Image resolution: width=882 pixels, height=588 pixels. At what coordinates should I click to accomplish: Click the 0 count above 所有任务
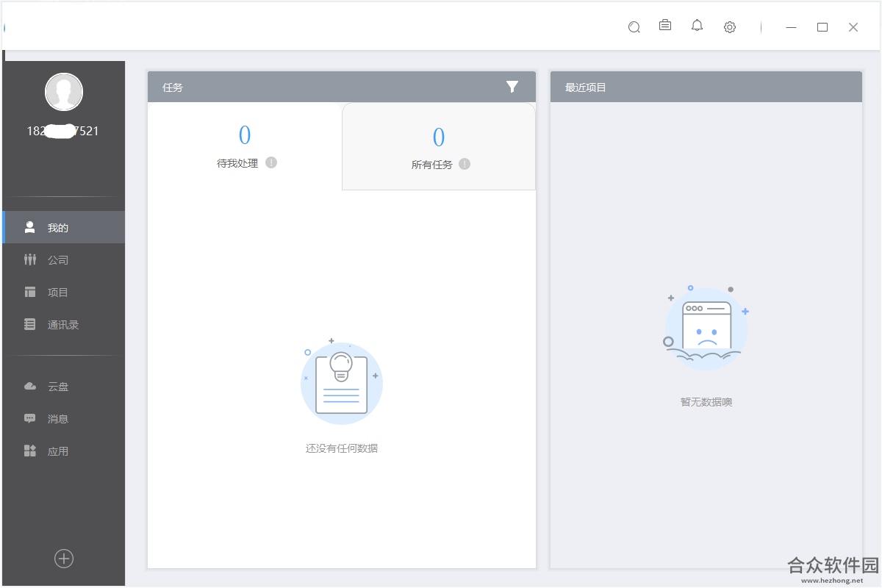[x=439, y=137]
